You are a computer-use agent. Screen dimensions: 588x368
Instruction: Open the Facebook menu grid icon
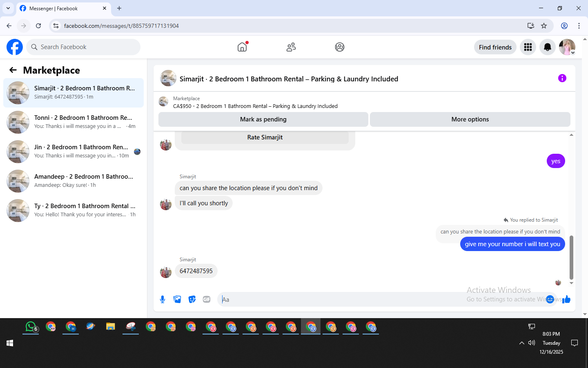coord(528,47)
